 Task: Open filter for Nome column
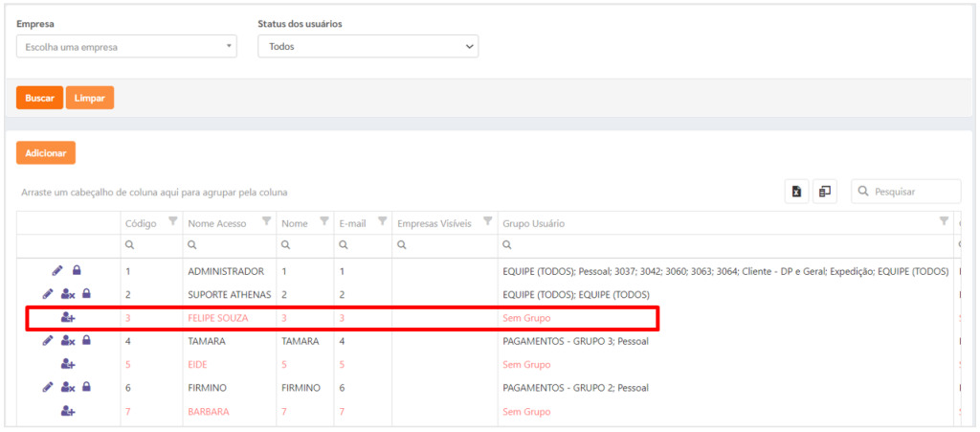coord(324,220)
